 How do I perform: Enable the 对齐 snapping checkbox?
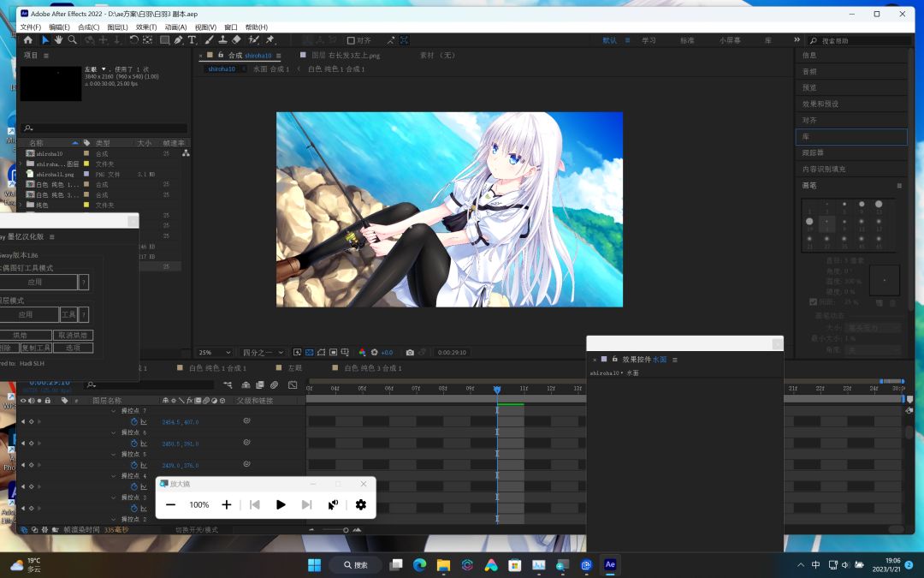pyautogui.click(x=351, y=40)
